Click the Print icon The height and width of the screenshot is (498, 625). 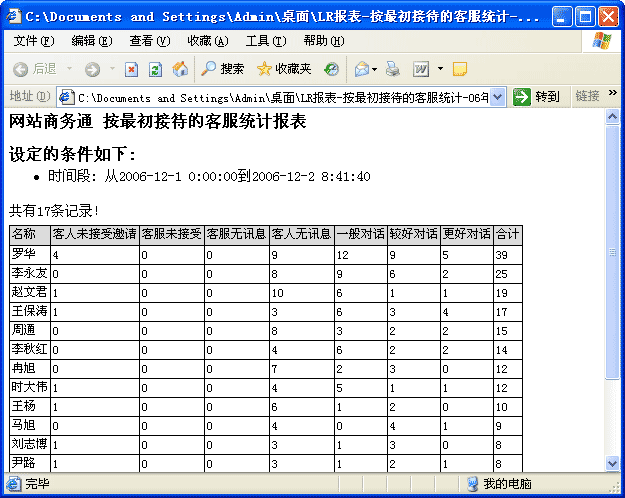pyautogui.click(x=393, y=69)
